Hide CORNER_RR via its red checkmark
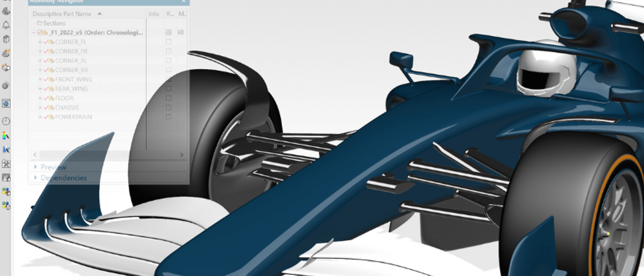This screenshot has width=644, height=276. tap(46, 70)
